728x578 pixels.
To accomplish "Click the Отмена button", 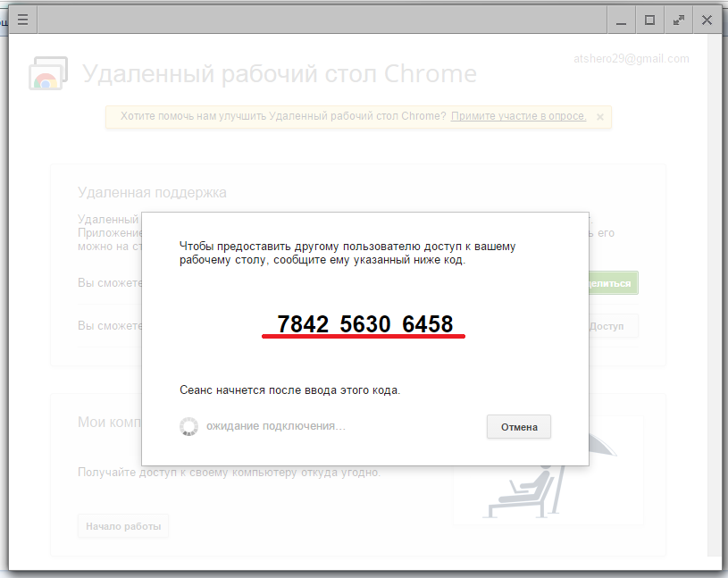I will tap(519, 427).
